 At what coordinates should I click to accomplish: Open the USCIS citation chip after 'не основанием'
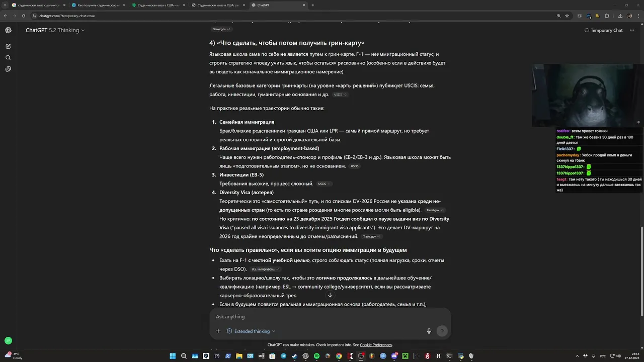click(355, 166)
